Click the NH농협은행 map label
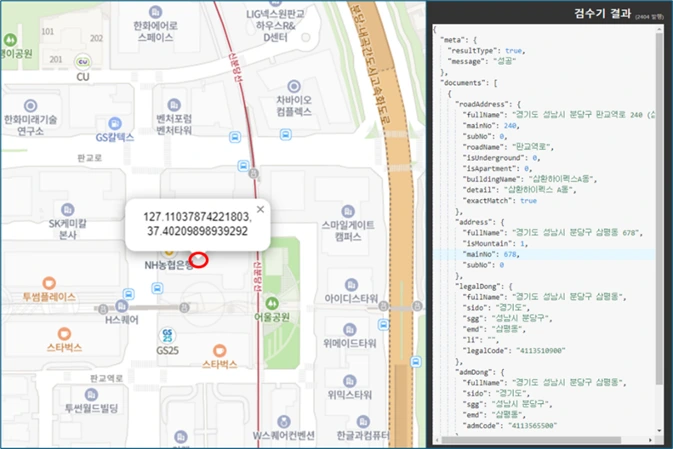The image size is (673, 449). [168, 266]
